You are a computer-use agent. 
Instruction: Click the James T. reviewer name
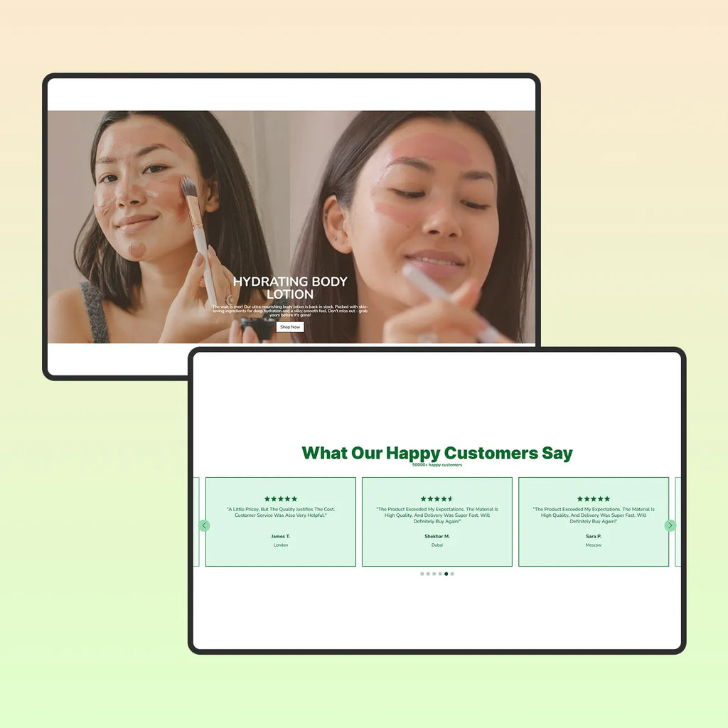[280, 536]
